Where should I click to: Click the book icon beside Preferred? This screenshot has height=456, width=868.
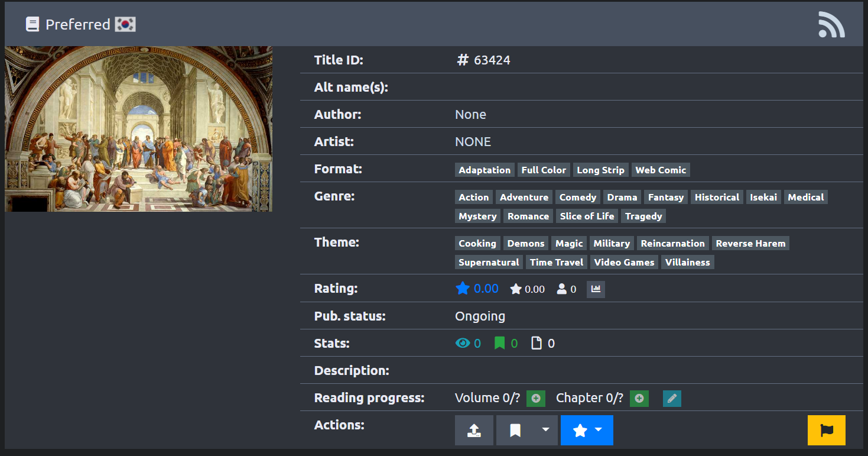pos(32,24)
